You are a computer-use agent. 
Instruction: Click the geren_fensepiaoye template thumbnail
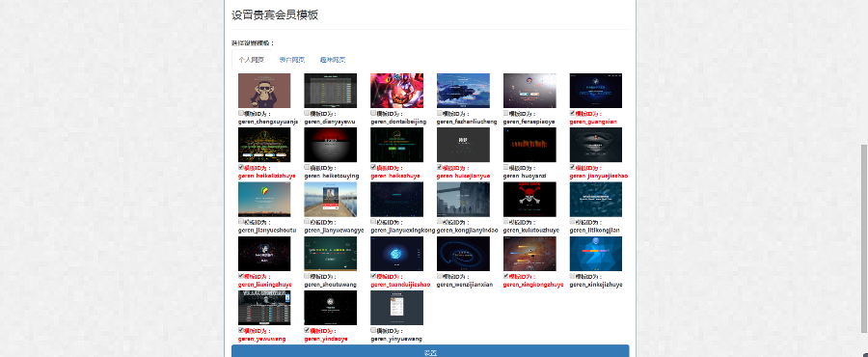[x=529, y=91]
